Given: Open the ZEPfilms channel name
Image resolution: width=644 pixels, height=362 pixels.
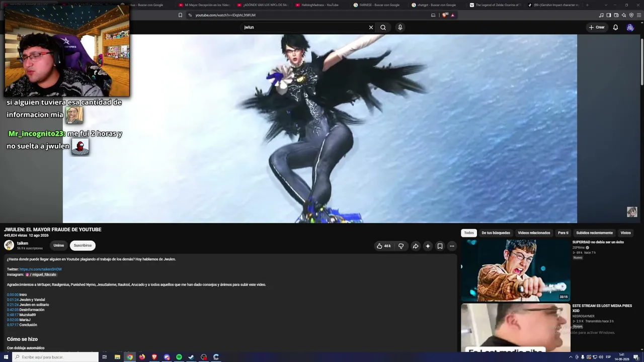Looking at the screenshot, I should pyautogui.click(x=579, y=247).
